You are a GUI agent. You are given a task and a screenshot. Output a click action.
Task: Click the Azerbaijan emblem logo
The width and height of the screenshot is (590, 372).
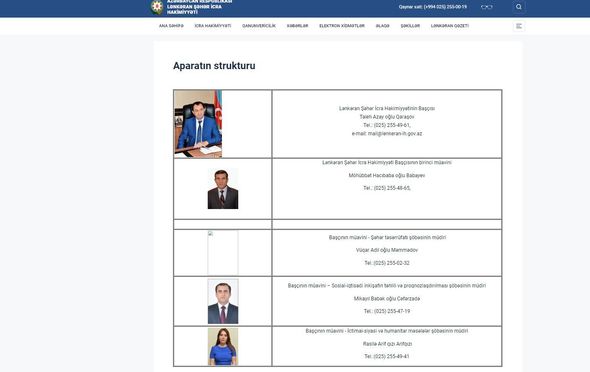pos(157,7)
